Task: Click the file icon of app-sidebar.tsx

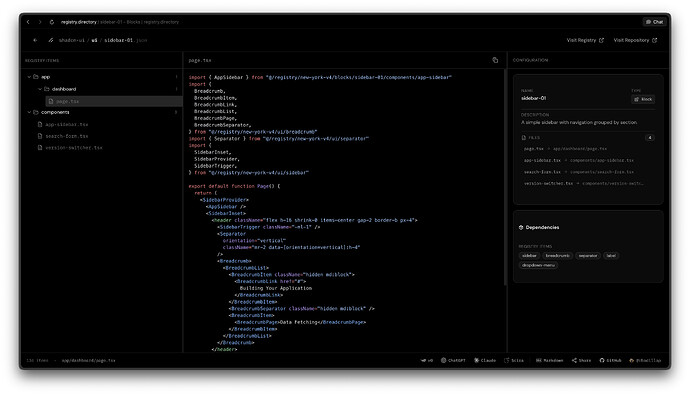Action: (x=40, y=125)
